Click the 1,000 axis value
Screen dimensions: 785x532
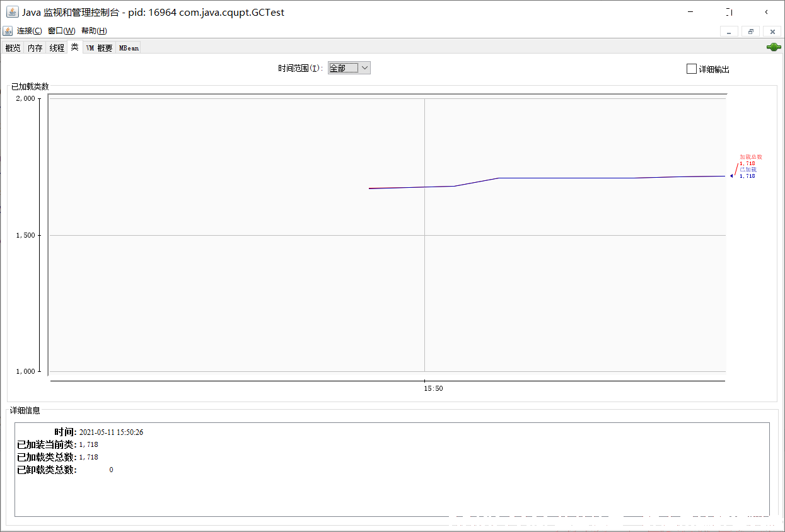coord(26,371)
